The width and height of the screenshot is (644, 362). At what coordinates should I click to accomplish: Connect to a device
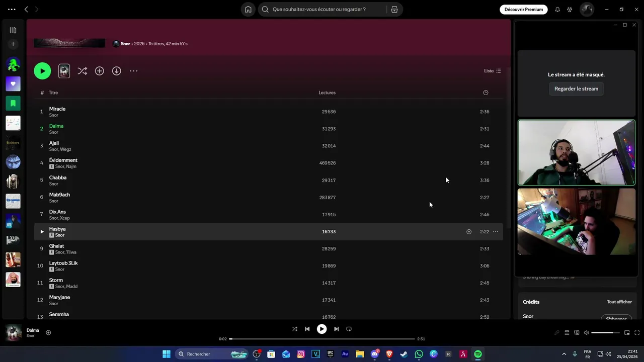click(x=577, y=333)
